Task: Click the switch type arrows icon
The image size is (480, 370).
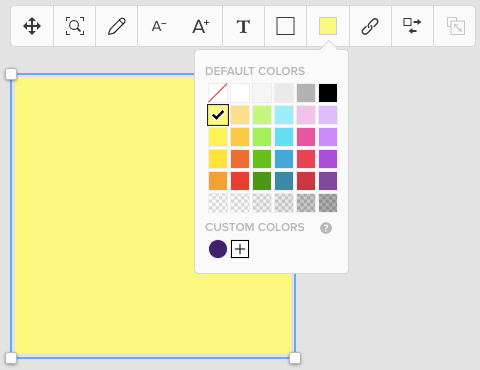Action: click(412, 26)
